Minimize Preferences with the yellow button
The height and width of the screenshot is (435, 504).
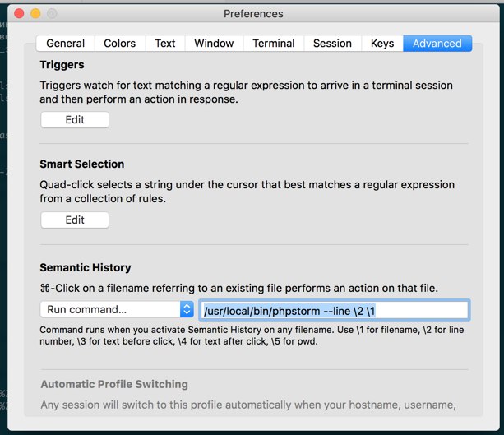coord(35,13)
